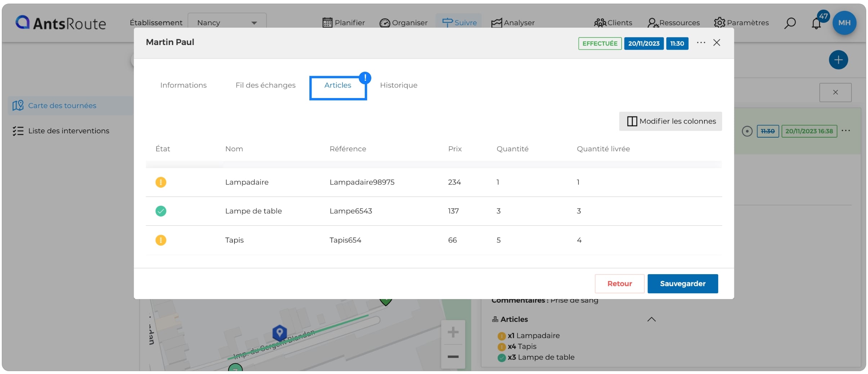Viewport: 868px width, 374px height.
Task: Click price 234 cell
Action: [454, 182]
